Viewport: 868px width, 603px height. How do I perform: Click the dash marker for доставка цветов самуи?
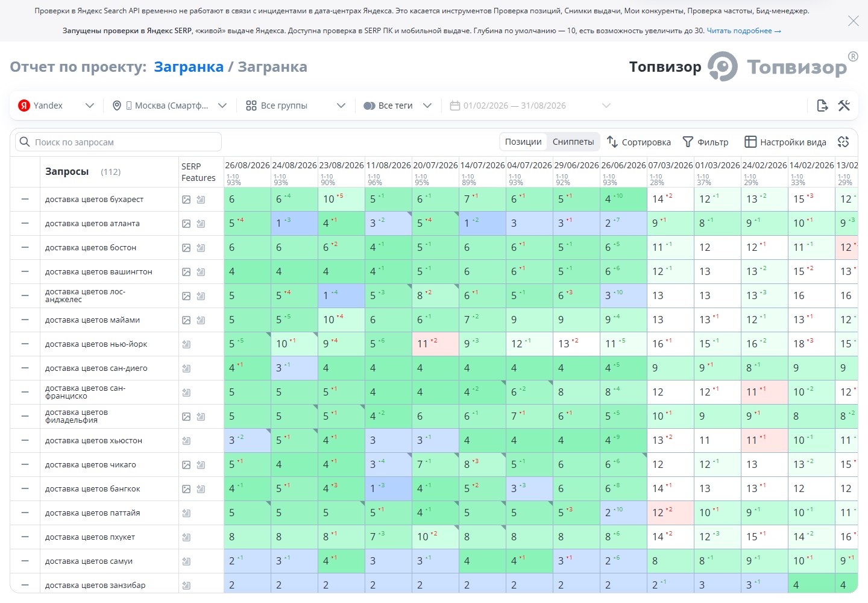(x=25, y=561)
